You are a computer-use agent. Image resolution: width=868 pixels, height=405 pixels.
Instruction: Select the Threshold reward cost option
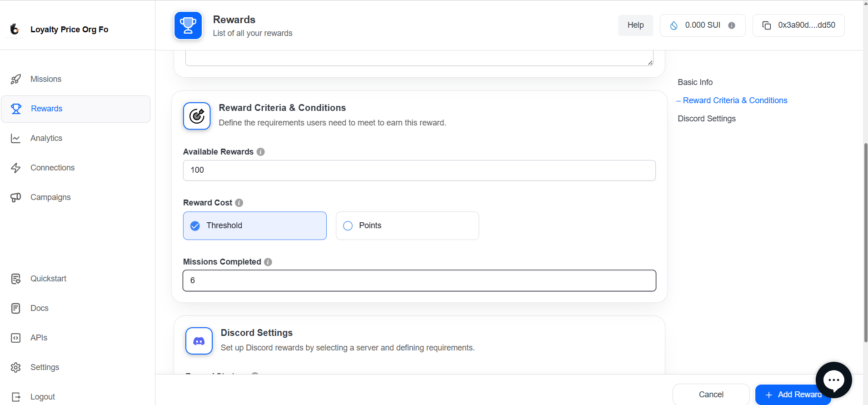[255, 225]
